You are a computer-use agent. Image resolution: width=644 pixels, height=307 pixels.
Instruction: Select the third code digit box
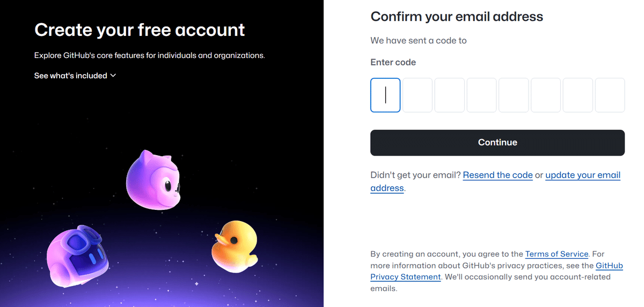tap(450, 95)
